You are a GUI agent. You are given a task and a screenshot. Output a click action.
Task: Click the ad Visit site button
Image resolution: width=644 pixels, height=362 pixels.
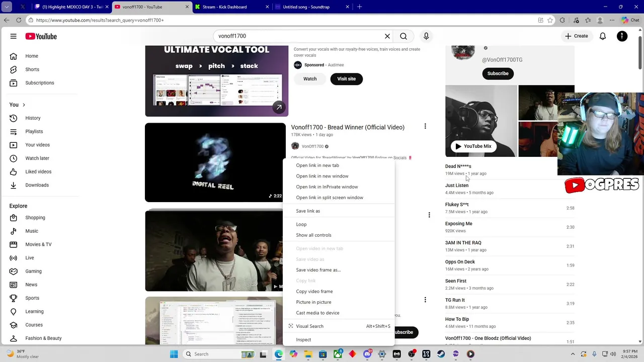pyautogui.click(x=346, y=79)
